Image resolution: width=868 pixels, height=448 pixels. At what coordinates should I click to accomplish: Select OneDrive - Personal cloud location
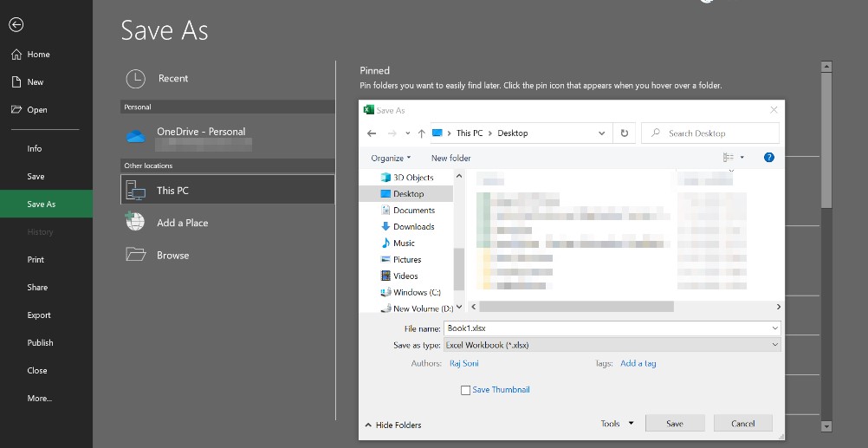[x=200, y=132]
